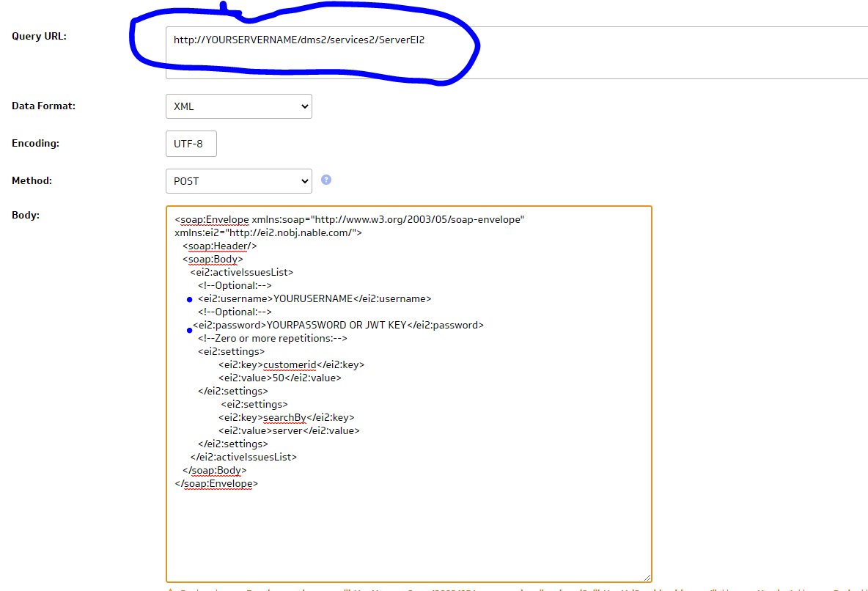The height and width of the screenshot is (591, 868).
Task: Click the xmlns:ei2 namespace line
Action: [268, 233]
